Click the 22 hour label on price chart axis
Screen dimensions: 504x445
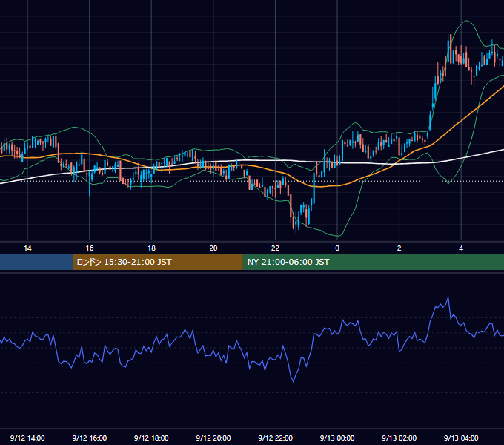(x=275, y=248)
